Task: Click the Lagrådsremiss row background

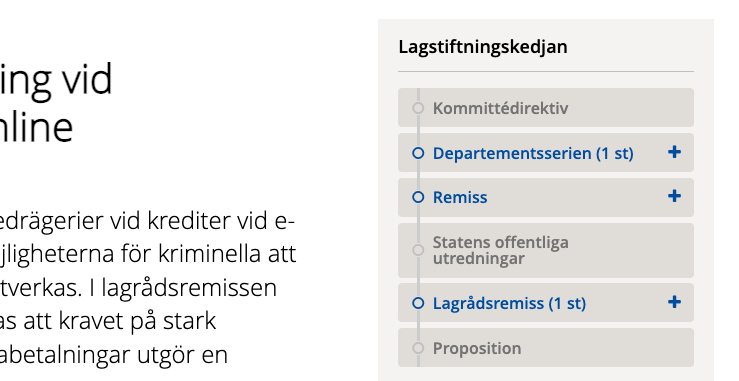Action: (546, 303)
